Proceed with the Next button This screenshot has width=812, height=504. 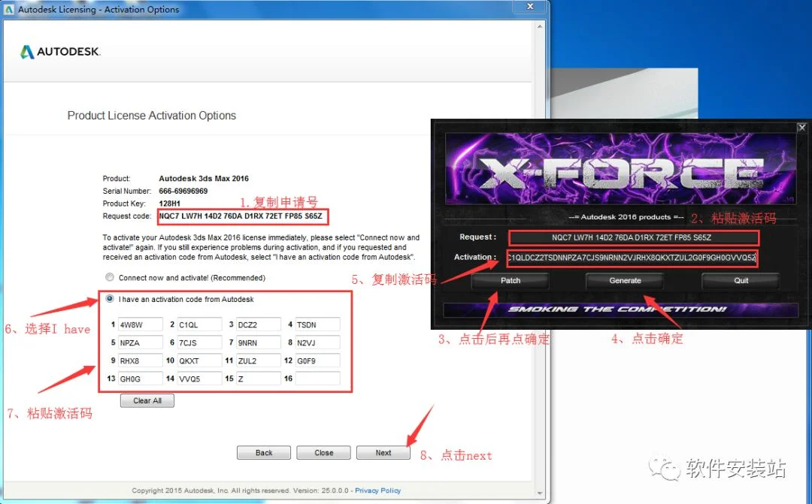point(383,453)
